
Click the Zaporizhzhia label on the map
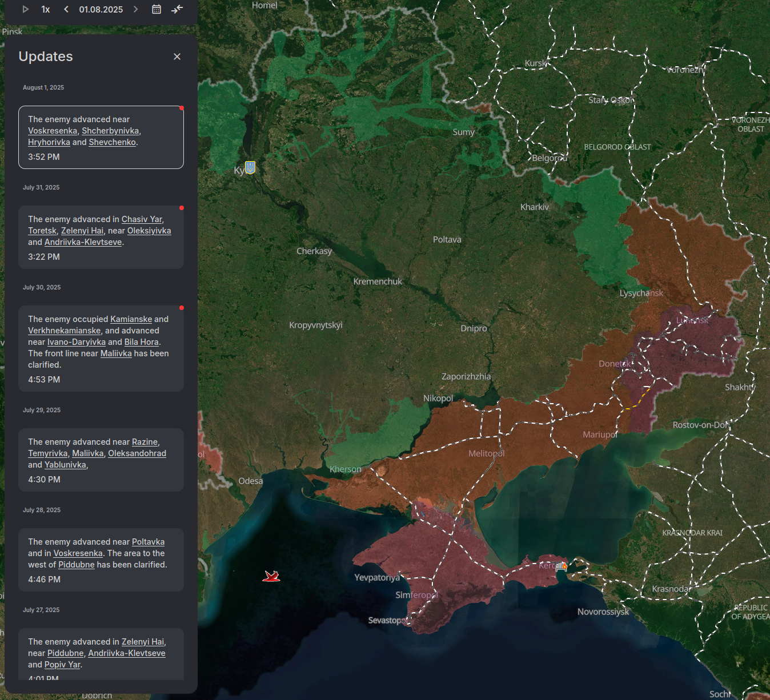[x=466, y=377]
